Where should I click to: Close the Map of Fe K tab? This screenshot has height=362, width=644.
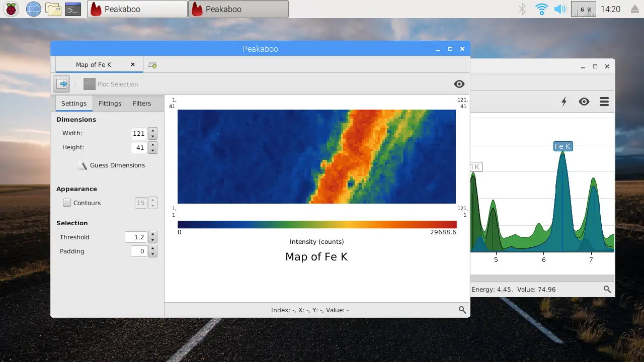tap(133, 64)
